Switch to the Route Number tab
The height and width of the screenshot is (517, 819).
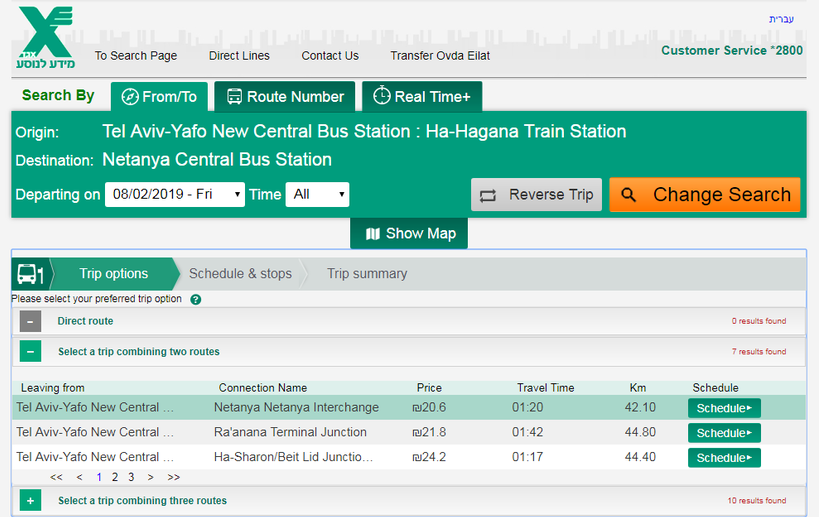pyautogui.click(x=285, y=97)
